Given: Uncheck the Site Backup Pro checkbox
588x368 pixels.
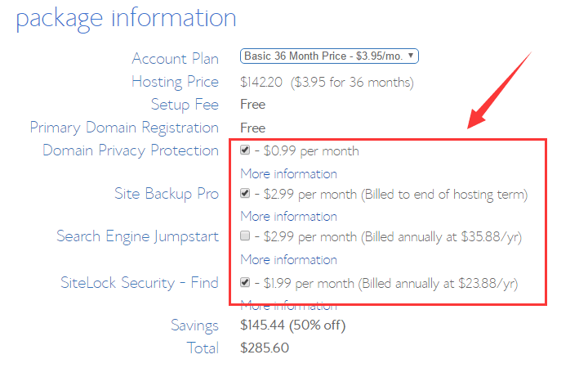Looking at the screenshot, I should click(246, 194).
